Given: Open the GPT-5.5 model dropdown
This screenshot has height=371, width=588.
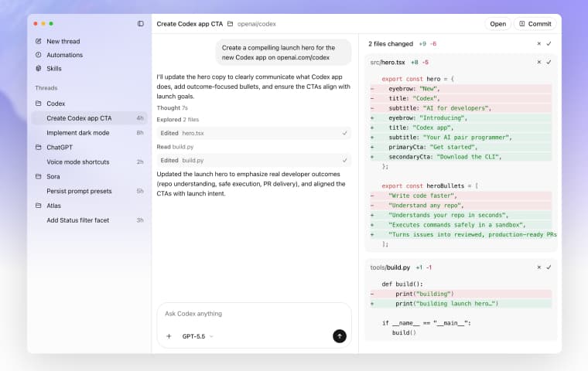Looking at the screenshot, I should tap(197, 336).
